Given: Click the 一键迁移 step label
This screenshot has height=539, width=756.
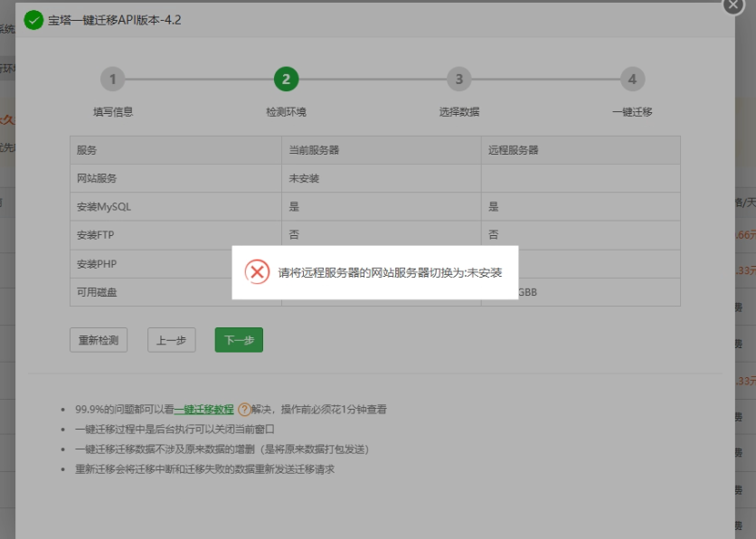Looking at the screenshot, I should (632, 112).
